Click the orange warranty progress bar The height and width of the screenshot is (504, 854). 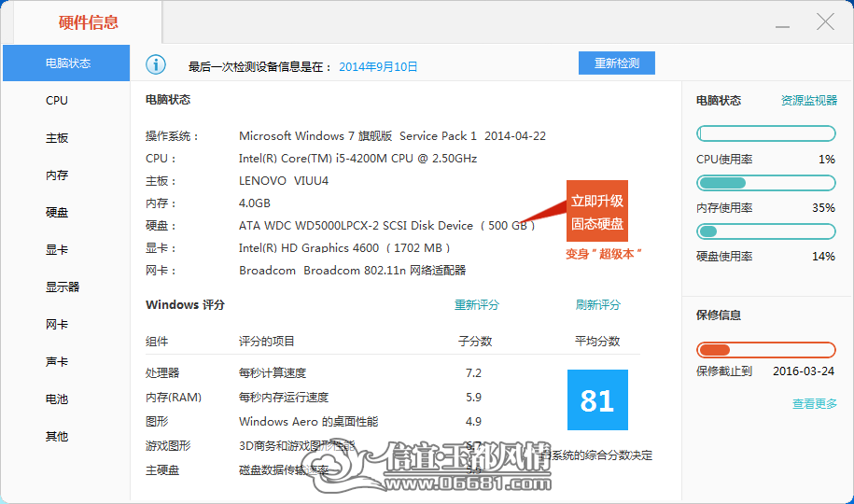pos(765,350)
